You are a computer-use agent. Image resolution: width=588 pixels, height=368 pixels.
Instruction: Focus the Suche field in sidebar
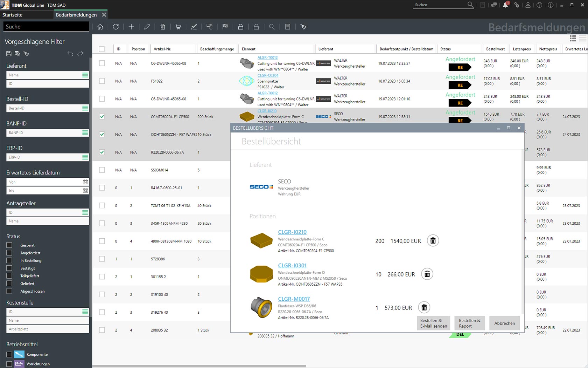(x=46, y=27)
